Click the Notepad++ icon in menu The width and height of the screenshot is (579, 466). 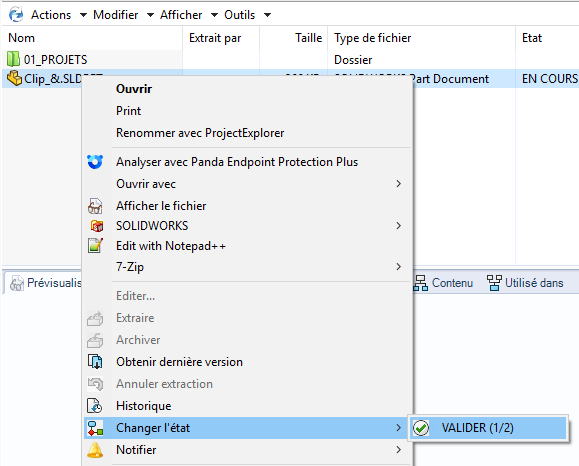pos(95,246)
